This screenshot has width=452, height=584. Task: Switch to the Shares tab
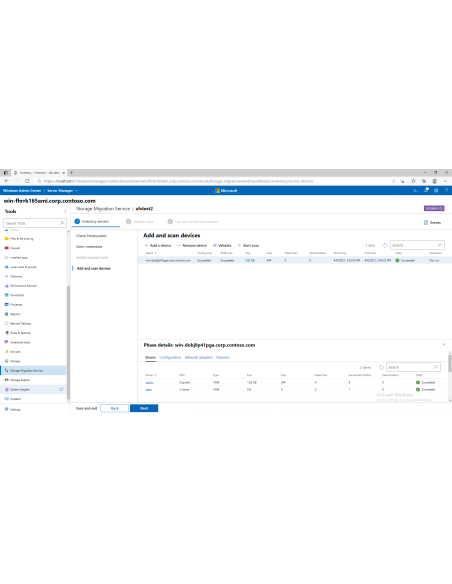[150, 357]
